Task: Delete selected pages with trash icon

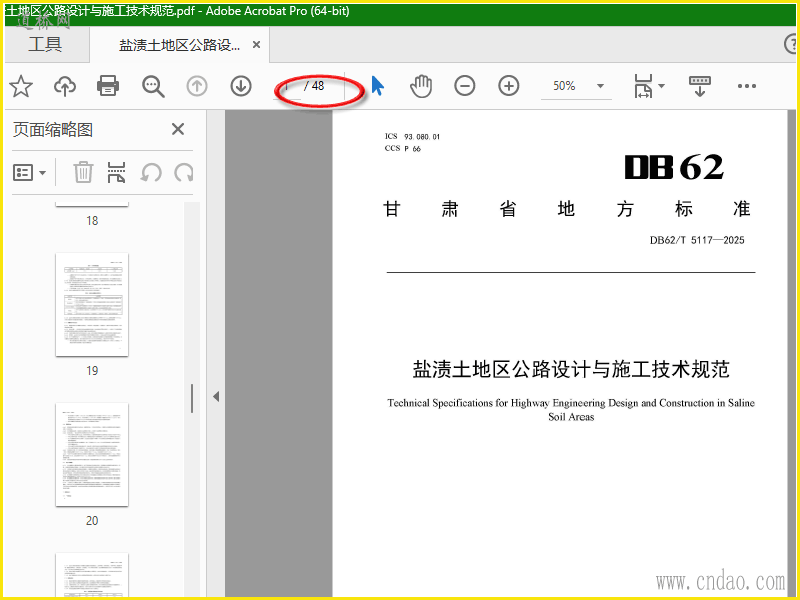Action: coord(83,172)
